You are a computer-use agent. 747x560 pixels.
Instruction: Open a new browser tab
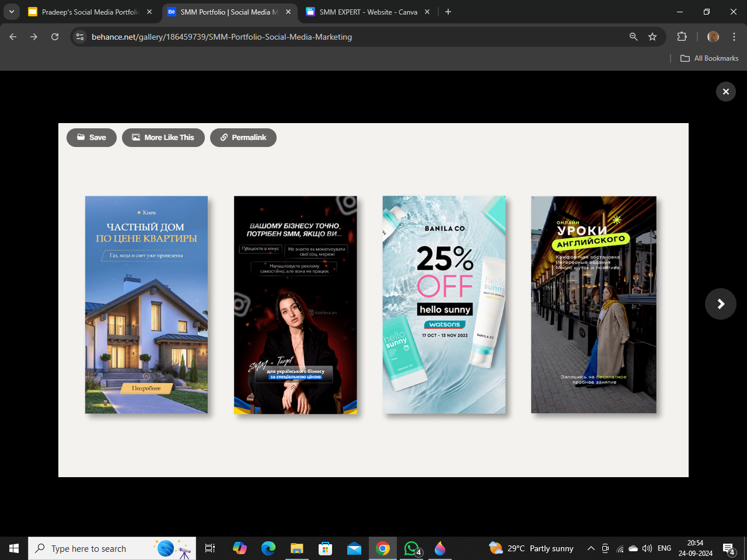[x=448, y=12]
